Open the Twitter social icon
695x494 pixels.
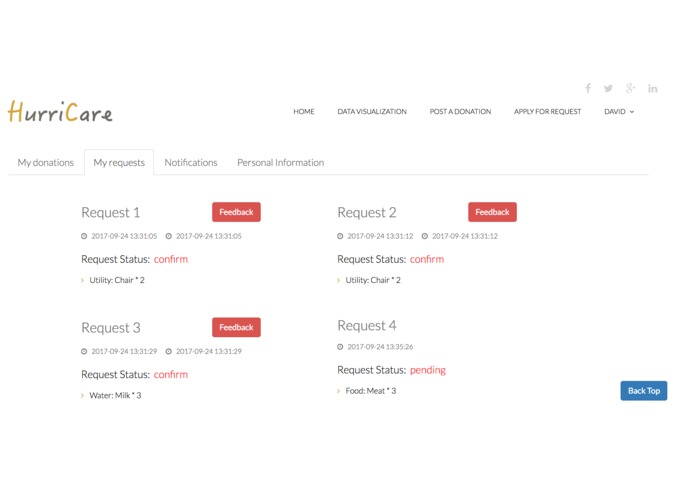point(609,88)
